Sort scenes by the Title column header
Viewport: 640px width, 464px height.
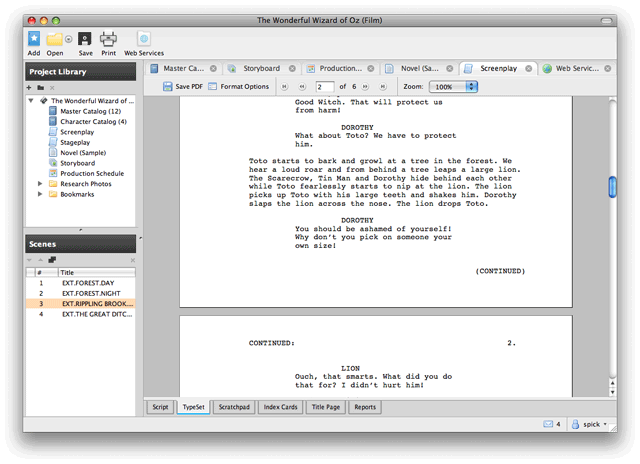pyautogui.click(x=97, y=273)
